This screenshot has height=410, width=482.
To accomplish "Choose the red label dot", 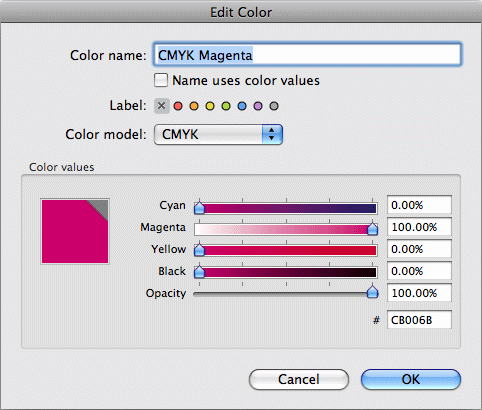I will point(178,106).
